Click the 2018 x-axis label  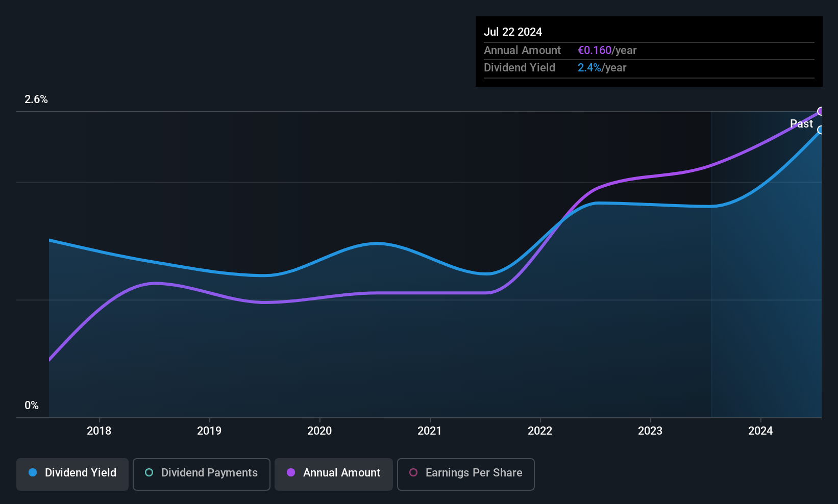99,431
